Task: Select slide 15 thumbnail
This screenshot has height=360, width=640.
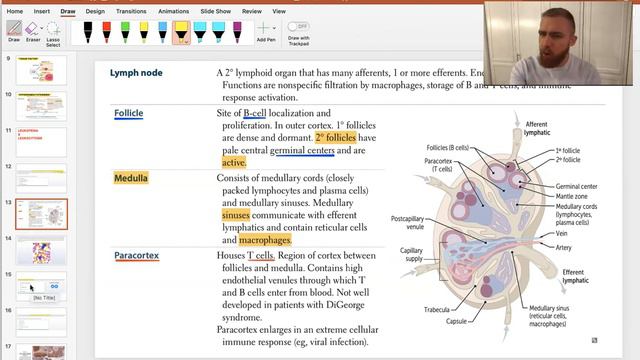Action: (x=41, y=286)
